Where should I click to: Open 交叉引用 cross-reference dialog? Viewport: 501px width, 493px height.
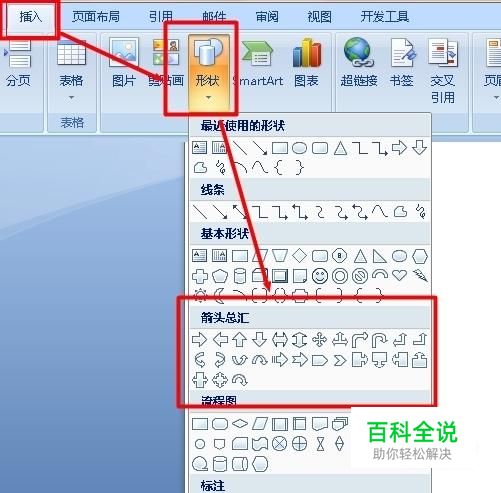coord(443,71)
